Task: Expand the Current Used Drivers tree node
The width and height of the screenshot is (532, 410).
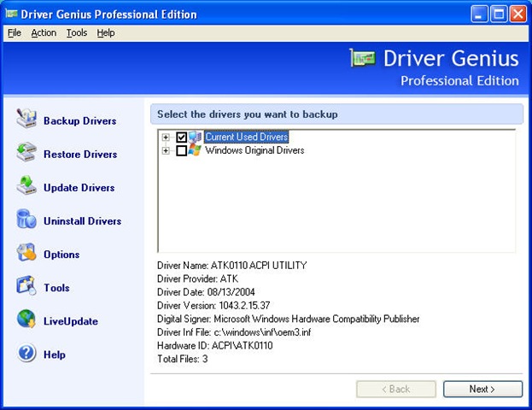Action: click(166, 138)
